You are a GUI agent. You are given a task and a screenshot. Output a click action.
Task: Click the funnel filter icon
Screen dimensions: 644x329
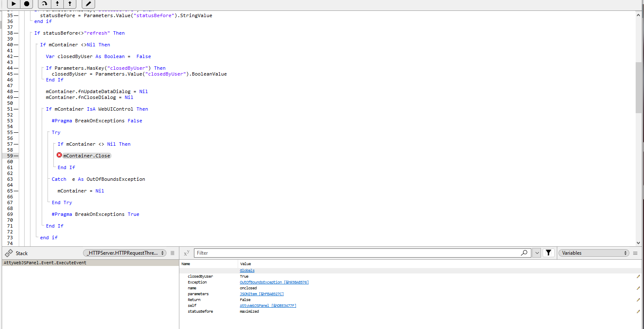pos(548,253)
